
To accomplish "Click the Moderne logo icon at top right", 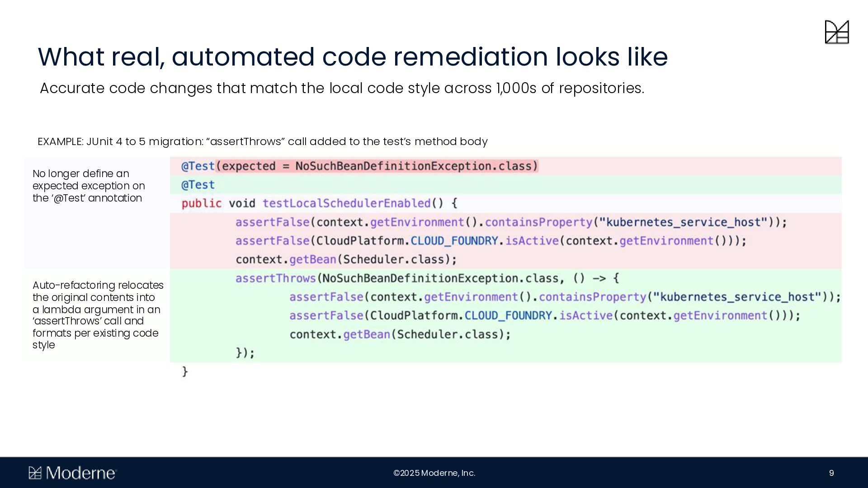I will click(x=836, y=32).
